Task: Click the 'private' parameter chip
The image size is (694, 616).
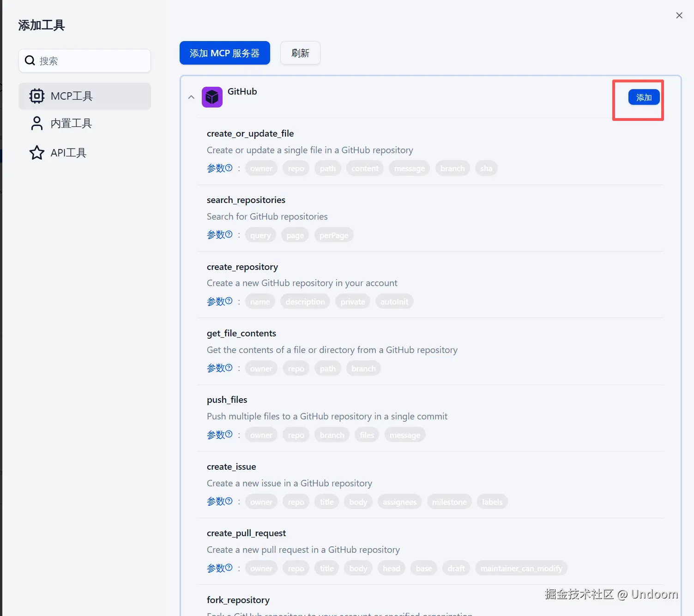Action: click(353, 301)
